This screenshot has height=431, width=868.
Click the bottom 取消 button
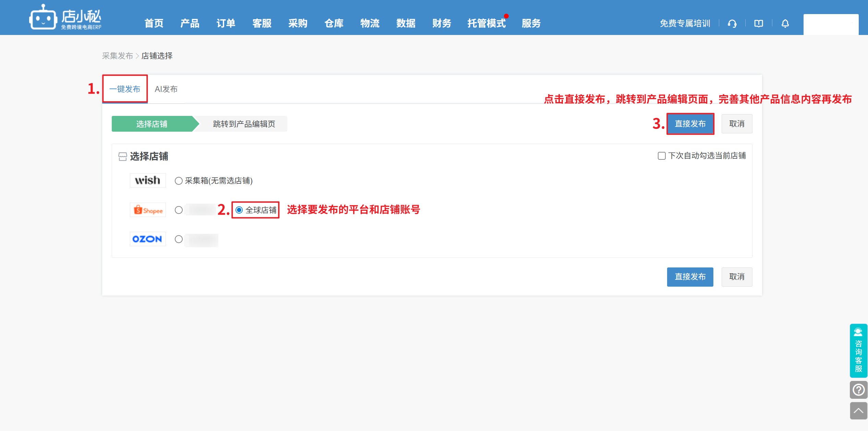[x=736, y=277]
